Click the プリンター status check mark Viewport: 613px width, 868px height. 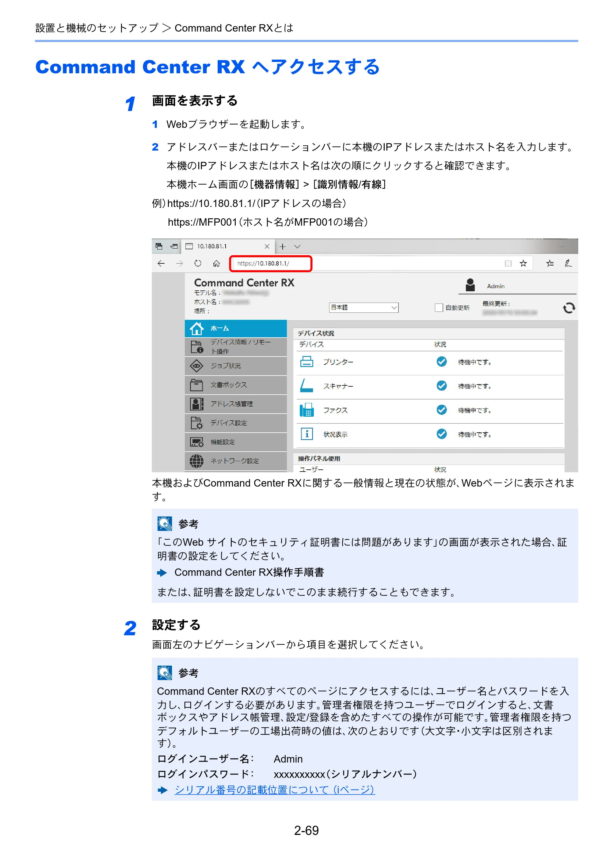pos(441,362)
